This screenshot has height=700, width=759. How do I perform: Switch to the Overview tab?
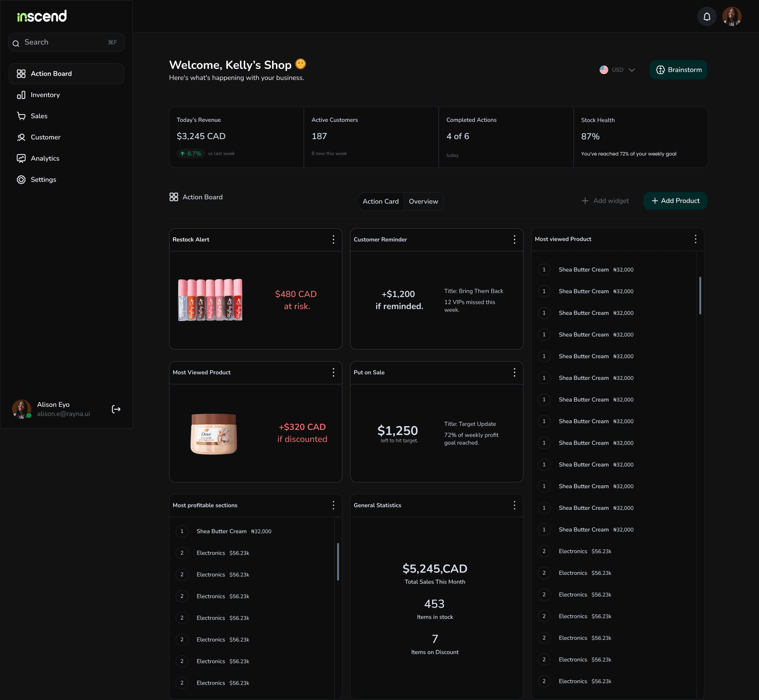[423, 201]
